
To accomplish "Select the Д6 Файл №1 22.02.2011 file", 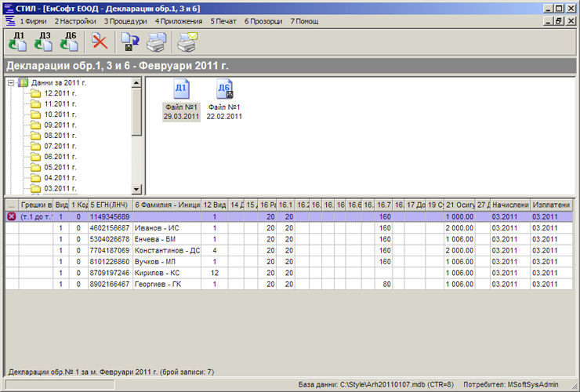I will 224,100.
